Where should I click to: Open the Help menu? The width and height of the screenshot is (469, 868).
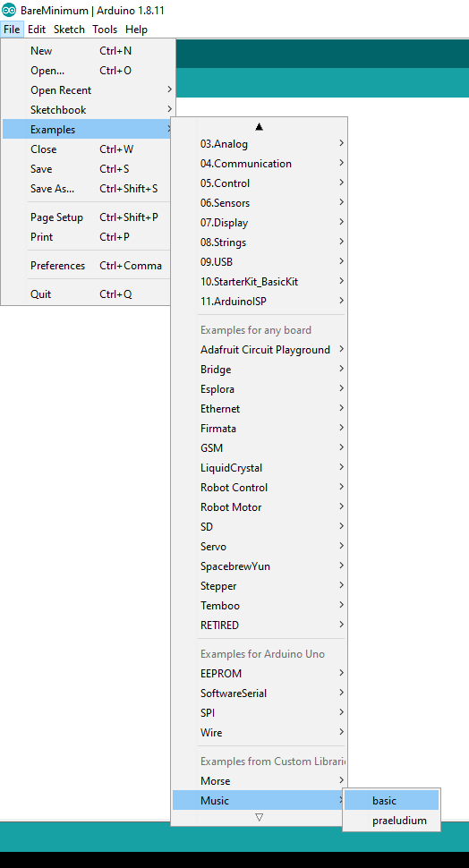click(136, 30)
